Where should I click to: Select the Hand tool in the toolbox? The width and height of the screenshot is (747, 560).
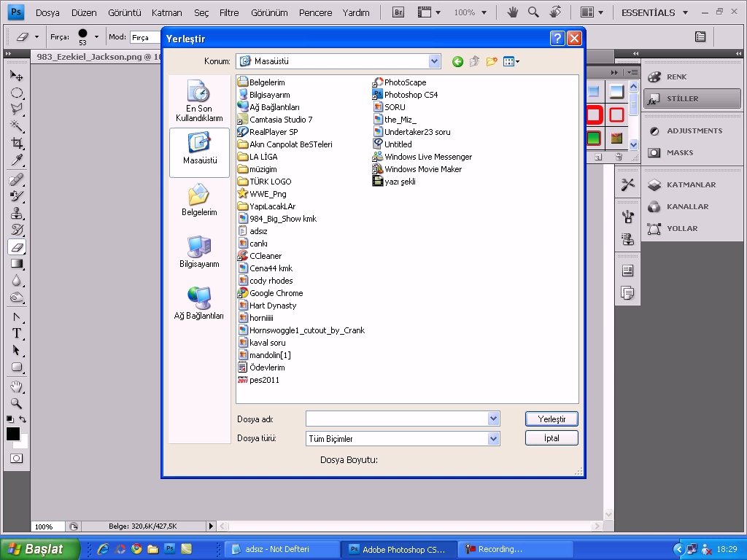tap(16, 386)
